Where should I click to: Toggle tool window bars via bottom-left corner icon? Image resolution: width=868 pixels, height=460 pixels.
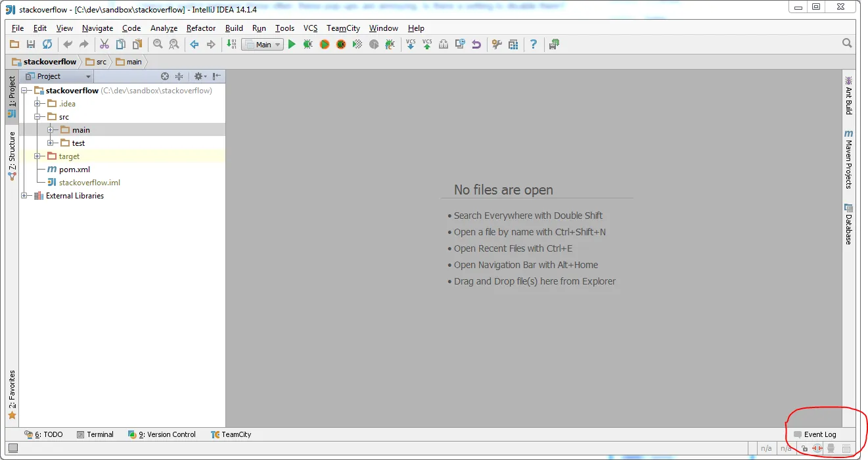click(x=12, y=449)
